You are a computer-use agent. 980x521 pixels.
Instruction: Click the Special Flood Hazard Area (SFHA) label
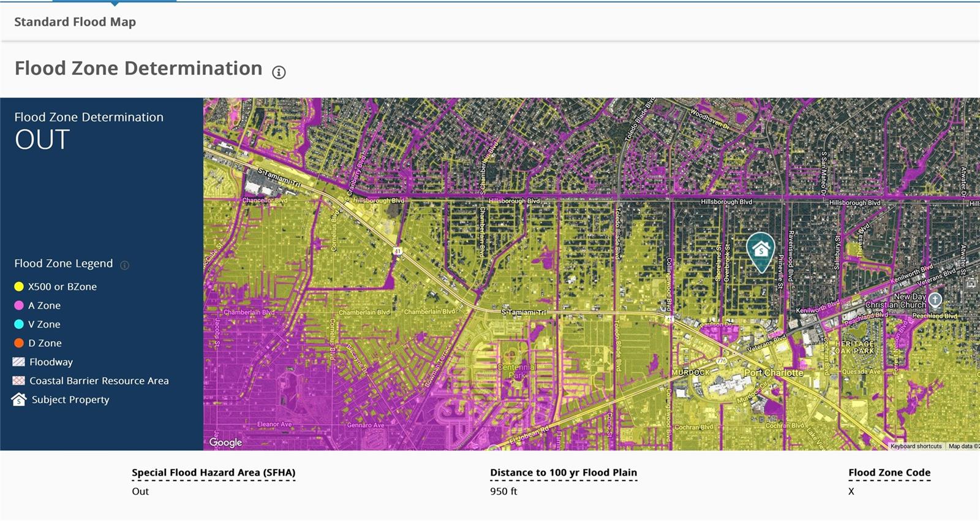click(x=213, y=473)
